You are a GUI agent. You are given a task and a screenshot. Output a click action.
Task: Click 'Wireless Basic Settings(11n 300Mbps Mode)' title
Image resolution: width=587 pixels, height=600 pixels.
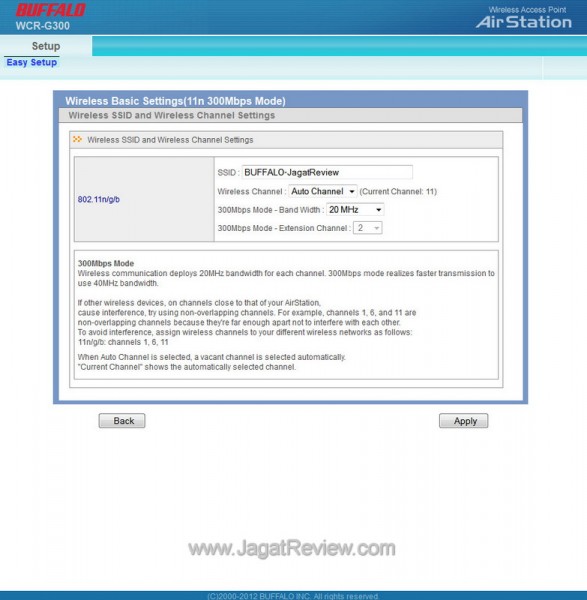click(175, 101)
